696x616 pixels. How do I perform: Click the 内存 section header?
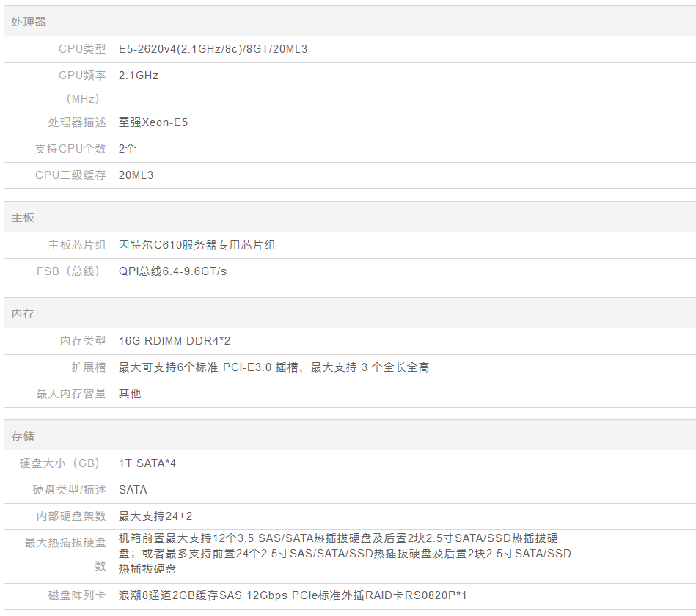point(23,314)
